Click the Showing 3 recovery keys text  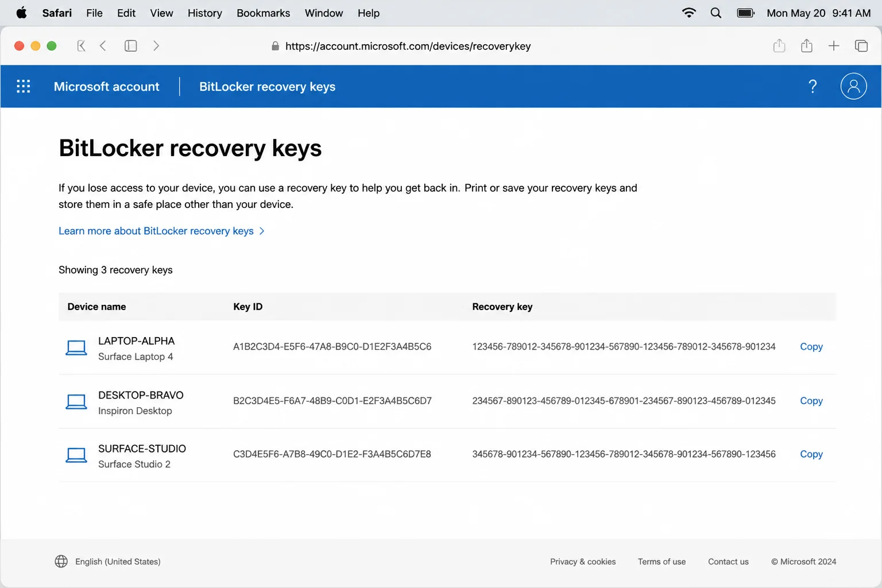coord(115,270)
